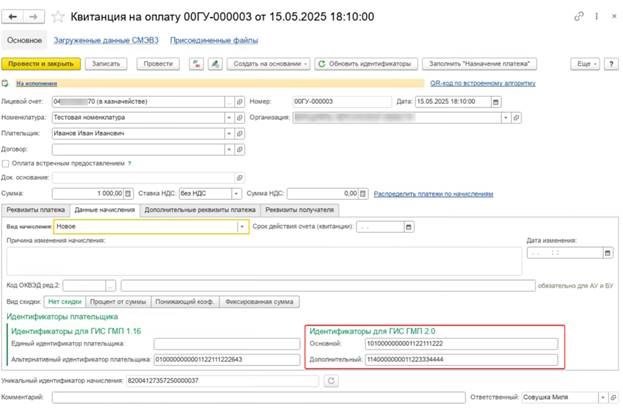
Task: Click the Записать button
Action: pos(106,64)
